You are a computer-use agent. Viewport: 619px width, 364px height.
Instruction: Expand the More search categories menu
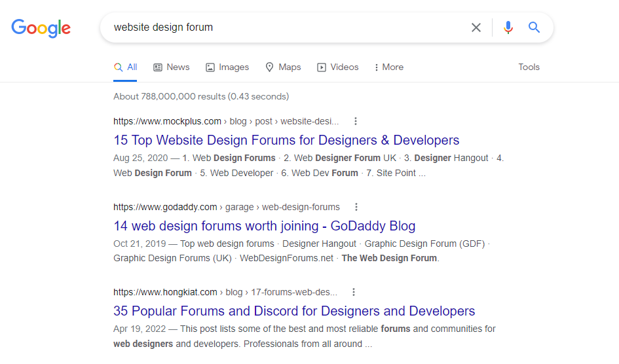point(389,67)
